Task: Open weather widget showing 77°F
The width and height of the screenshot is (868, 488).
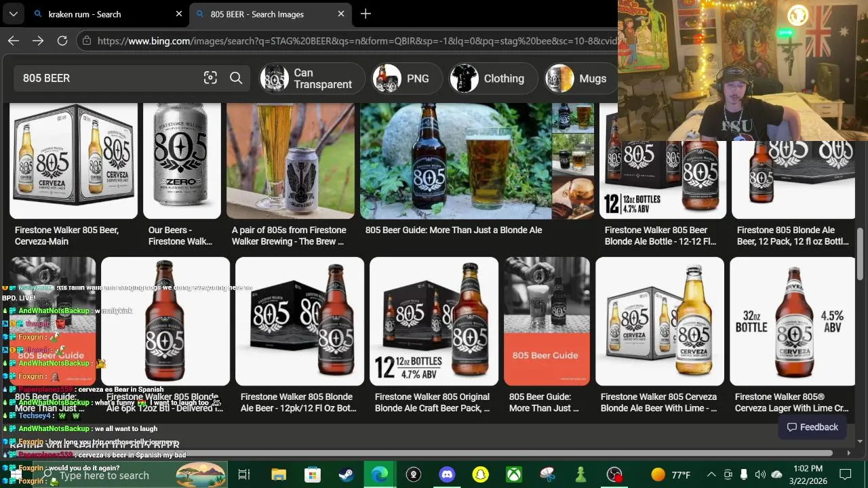Action: click(671, 474)
